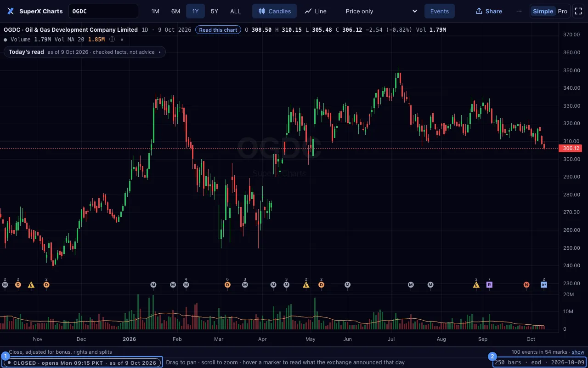Click the show link for events
The width and height of the screenshot is (588, 368).
(x=578, y=352)
